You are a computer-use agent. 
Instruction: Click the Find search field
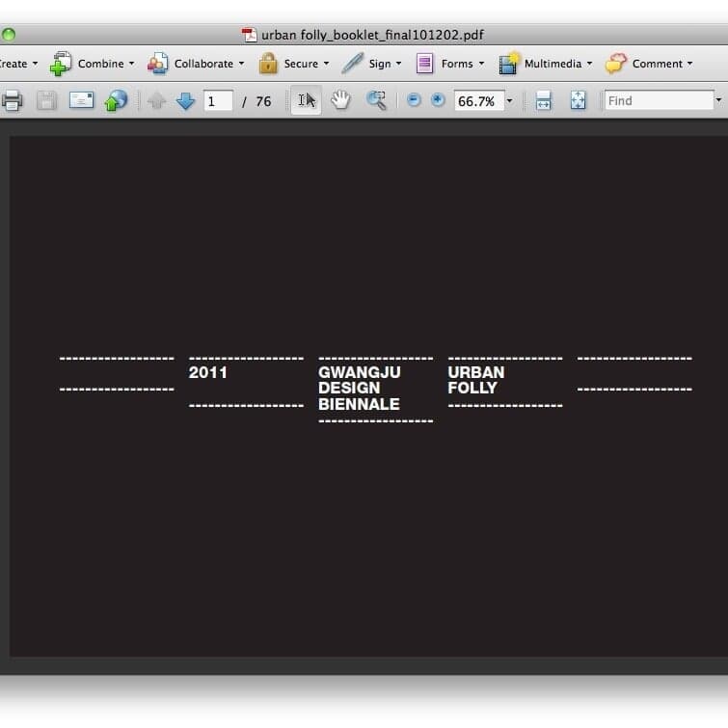pos(659,100)
